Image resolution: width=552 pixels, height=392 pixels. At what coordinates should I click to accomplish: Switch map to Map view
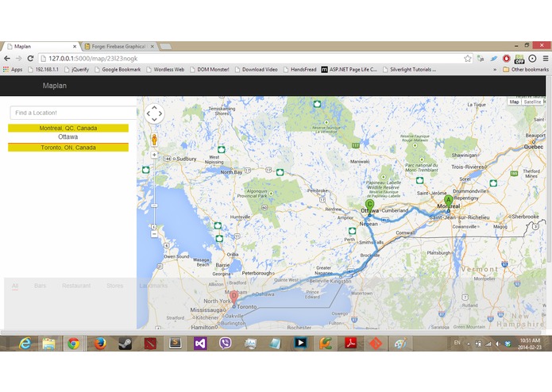[x=515, y=102]
